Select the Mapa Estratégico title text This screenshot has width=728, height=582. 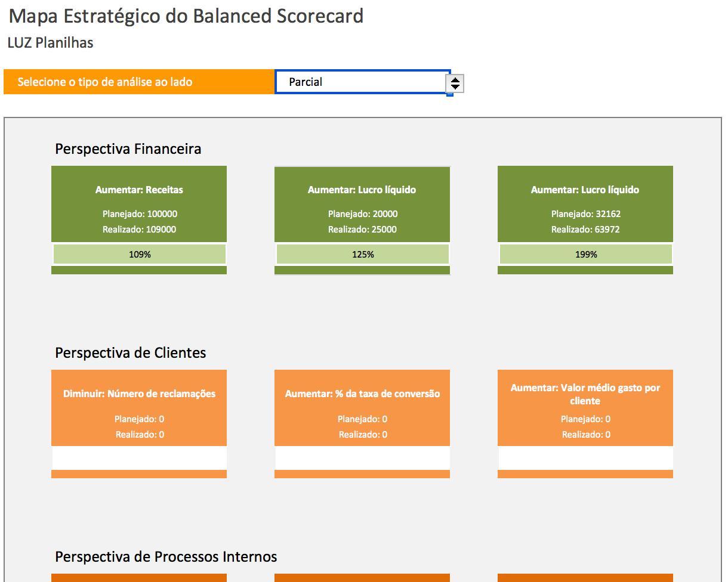coord(186,16)
